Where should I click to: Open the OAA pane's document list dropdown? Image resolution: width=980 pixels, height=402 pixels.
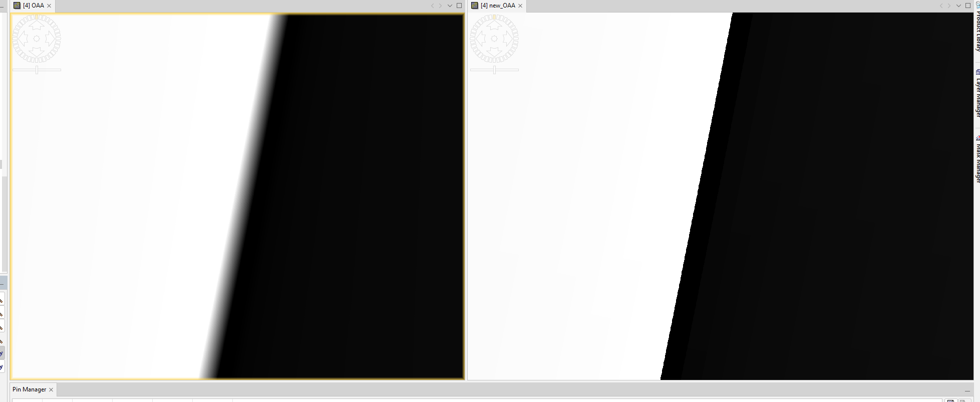click(x=450, y=6)
